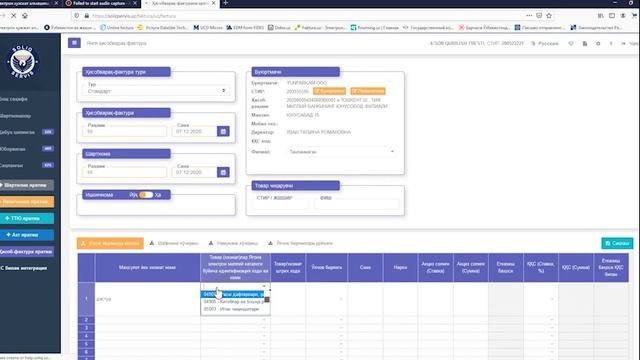Click the shield icon in app header
The width and height of the screenshot is (640, 360).
tap(571, 43)
